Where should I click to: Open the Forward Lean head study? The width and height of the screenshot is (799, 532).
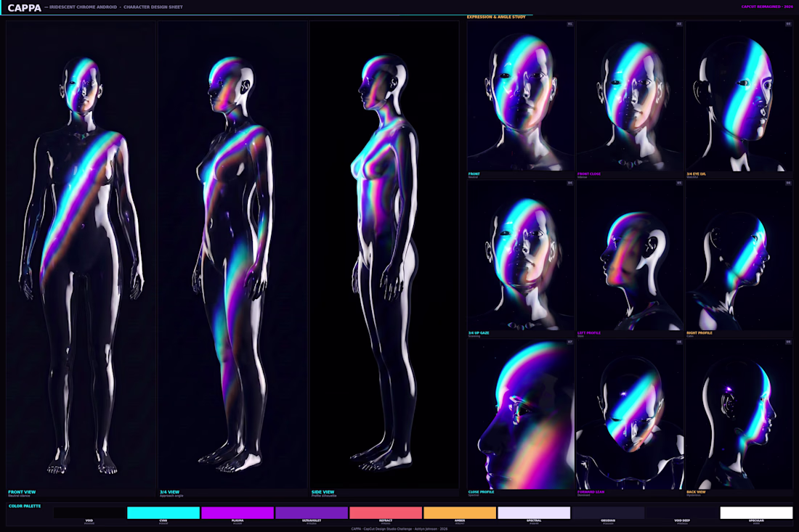tap(630, 414)
